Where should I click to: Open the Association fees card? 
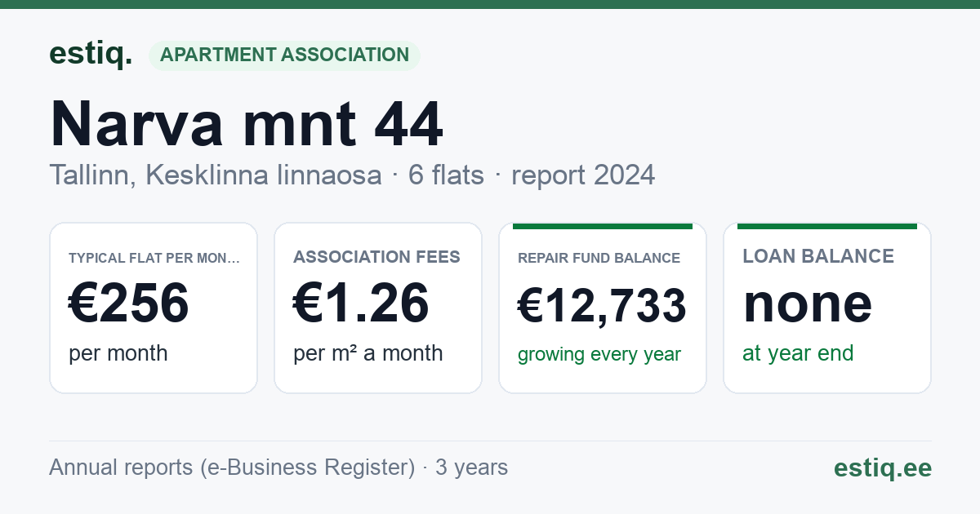tap(378, 308)
